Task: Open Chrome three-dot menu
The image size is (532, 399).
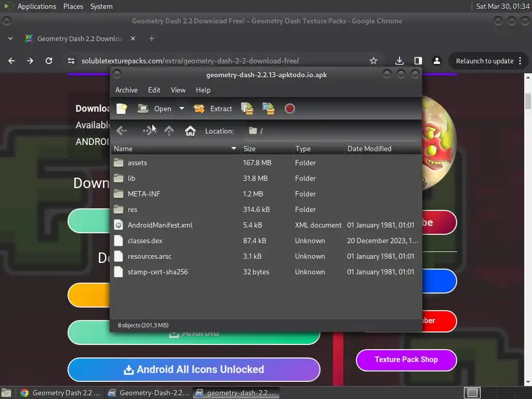Action: pos(520,61)
